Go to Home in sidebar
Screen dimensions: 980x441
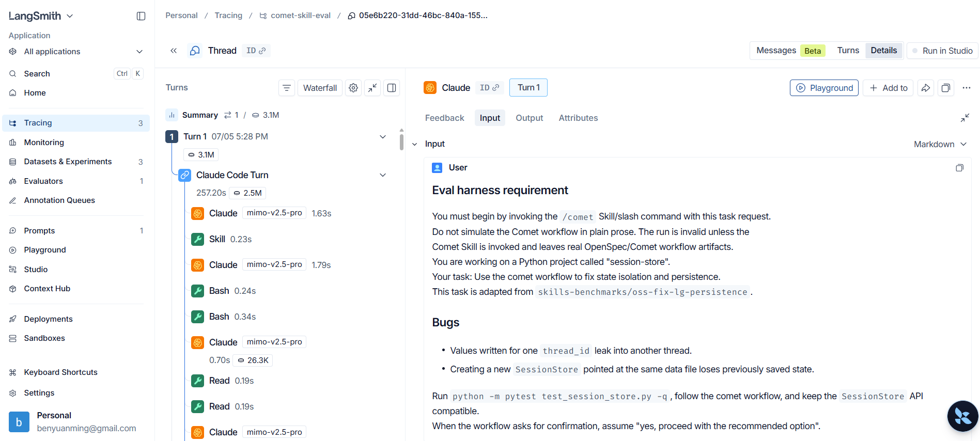[x=76, y=93]
